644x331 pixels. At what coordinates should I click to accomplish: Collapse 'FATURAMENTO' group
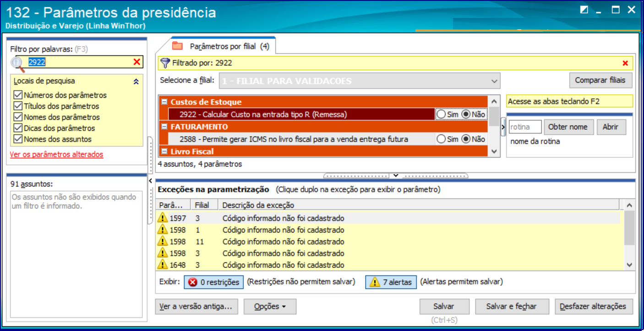tap(164, 127)
